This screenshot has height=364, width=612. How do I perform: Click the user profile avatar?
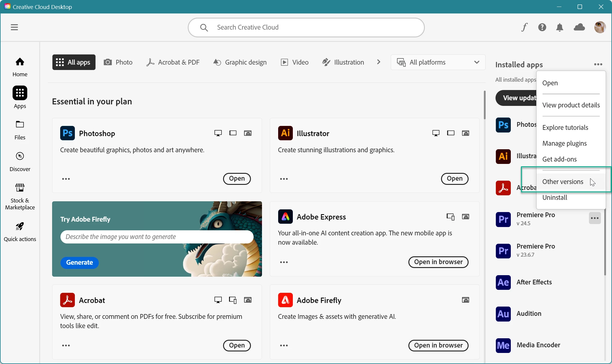click(600, 27)
